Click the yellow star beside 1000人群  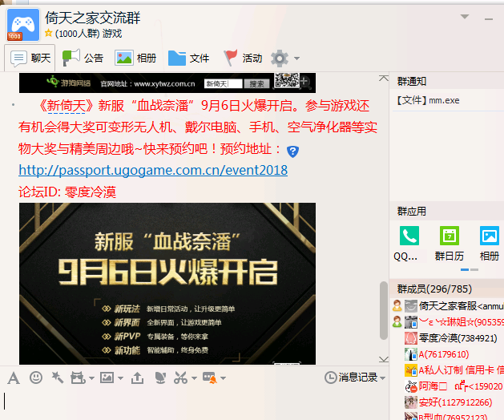point(49,33)
